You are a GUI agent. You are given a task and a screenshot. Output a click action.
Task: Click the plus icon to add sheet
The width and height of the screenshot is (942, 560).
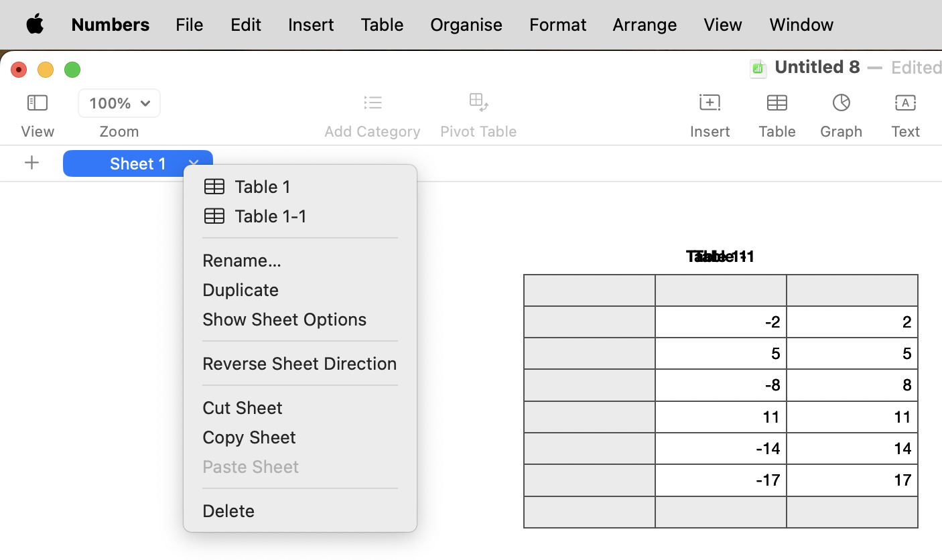[x=31, y=163]
